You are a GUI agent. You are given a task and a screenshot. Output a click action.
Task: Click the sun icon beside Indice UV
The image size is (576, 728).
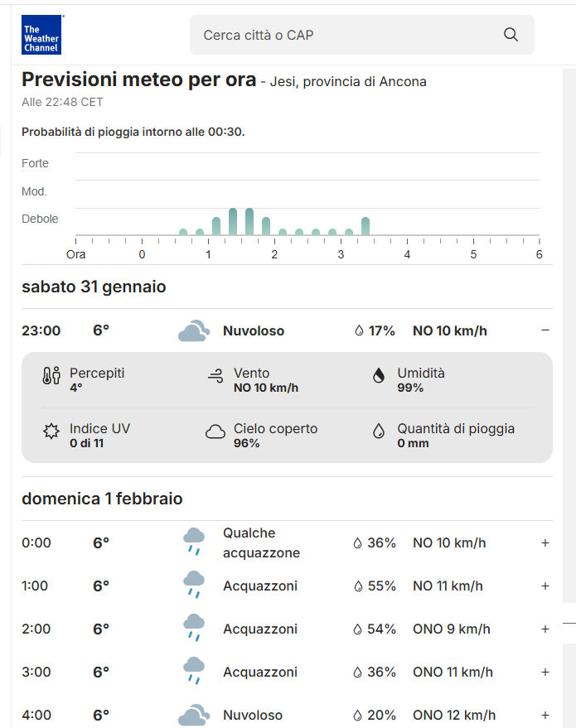tap(51, 431)
